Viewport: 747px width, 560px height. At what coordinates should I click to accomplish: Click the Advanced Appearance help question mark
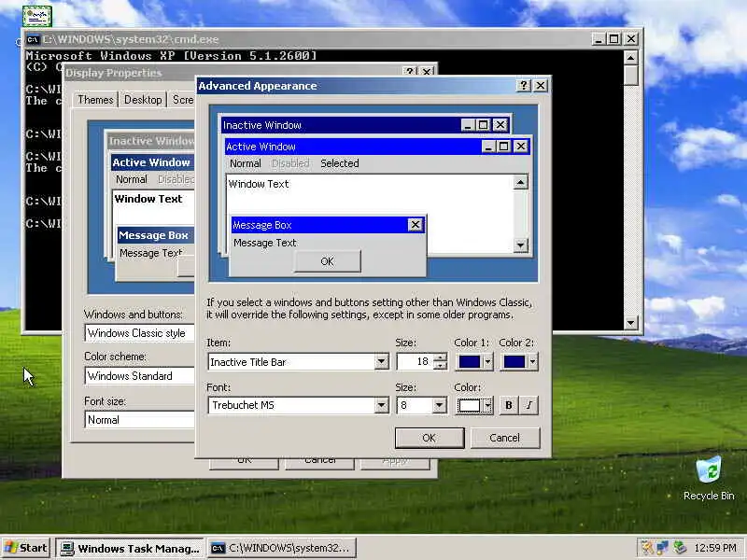[524, 86]
